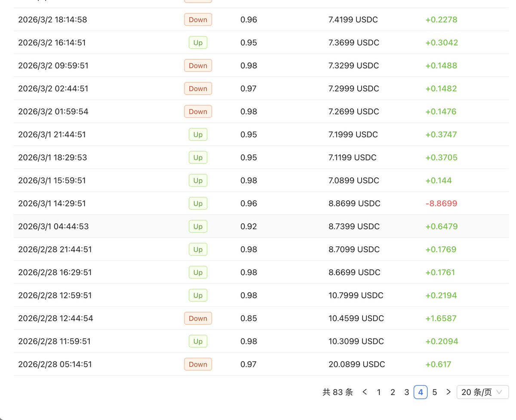Click amount 10.3099 USDC
Image resolution: width=516 pixels, height=420 pixels.
pos(356,341)
